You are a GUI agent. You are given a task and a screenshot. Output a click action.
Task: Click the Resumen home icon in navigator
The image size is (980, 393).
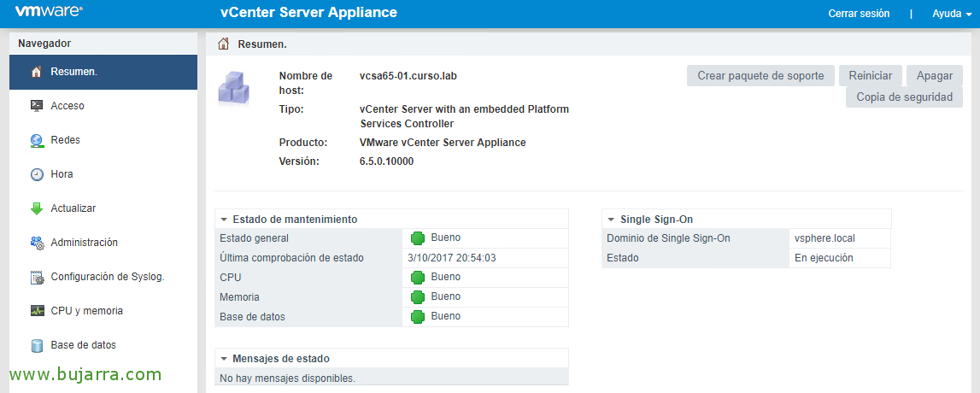point(37,72)
